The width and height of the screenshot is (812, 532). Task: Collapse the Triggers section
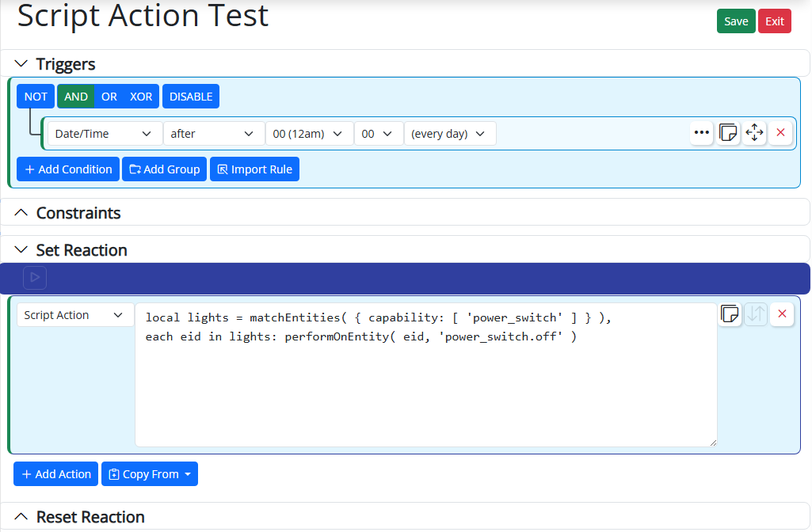click(x=21, y=64)
